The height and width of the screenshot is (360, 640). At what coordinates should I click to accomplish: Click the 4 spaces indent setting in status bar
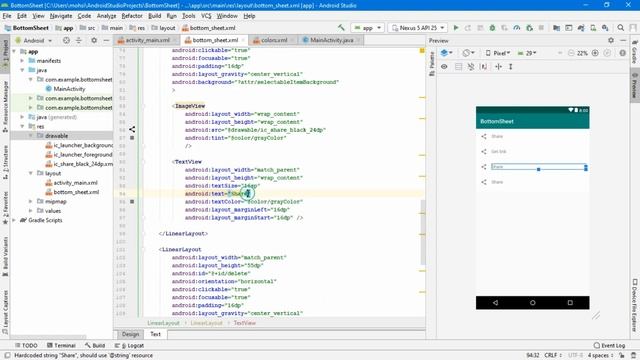(x=600, y=356)
